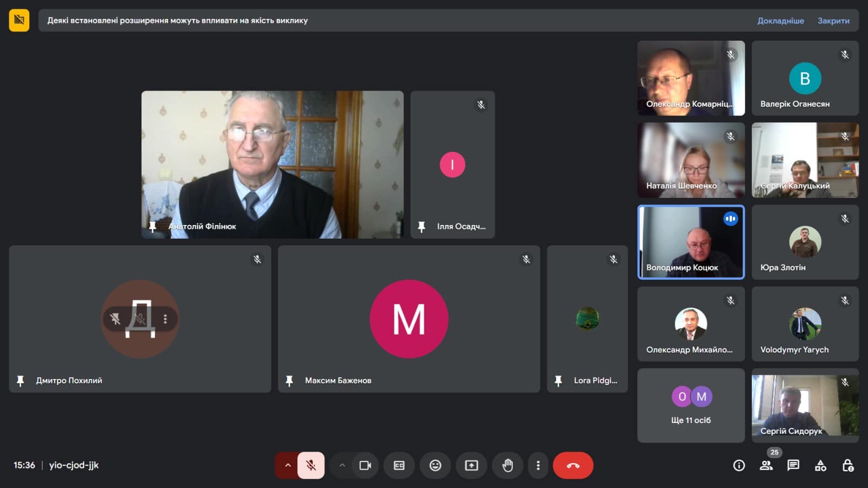Expand audio settings arrow next to microphone
The image size is (868, 488).
(x=288, y=465)
